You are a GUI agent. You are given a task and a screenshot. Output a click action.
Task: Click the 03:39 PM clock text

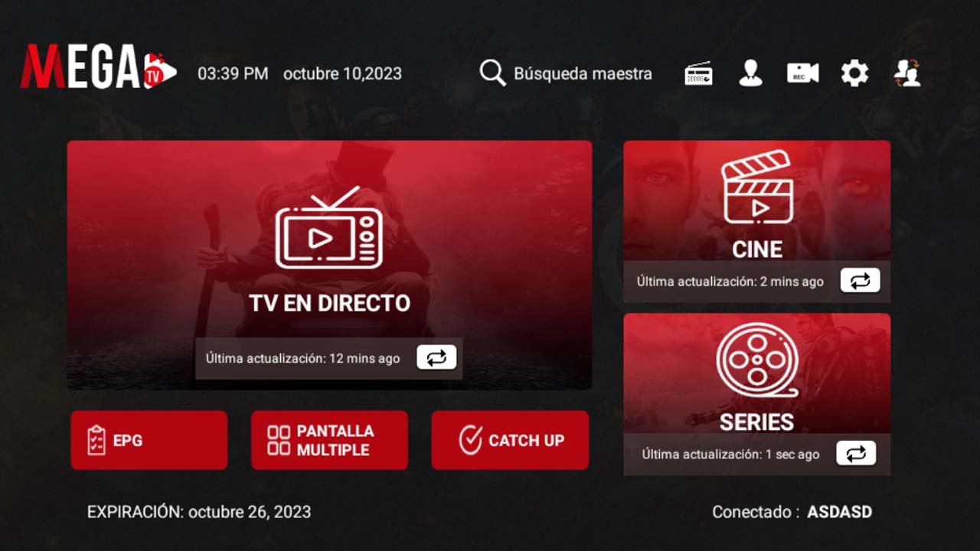[x=233, y=73]
